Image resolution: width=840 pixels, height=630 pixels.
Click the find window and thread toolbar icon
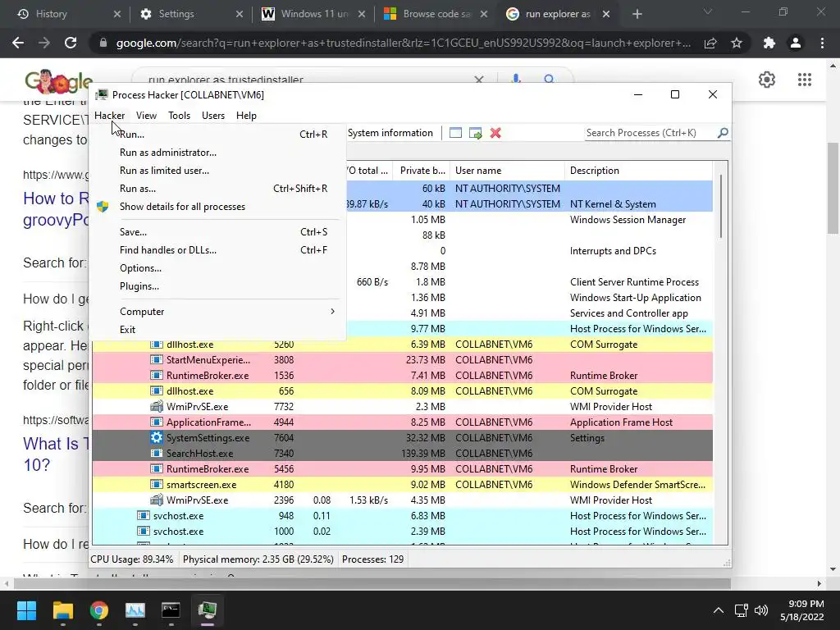(x=475, y=133)
